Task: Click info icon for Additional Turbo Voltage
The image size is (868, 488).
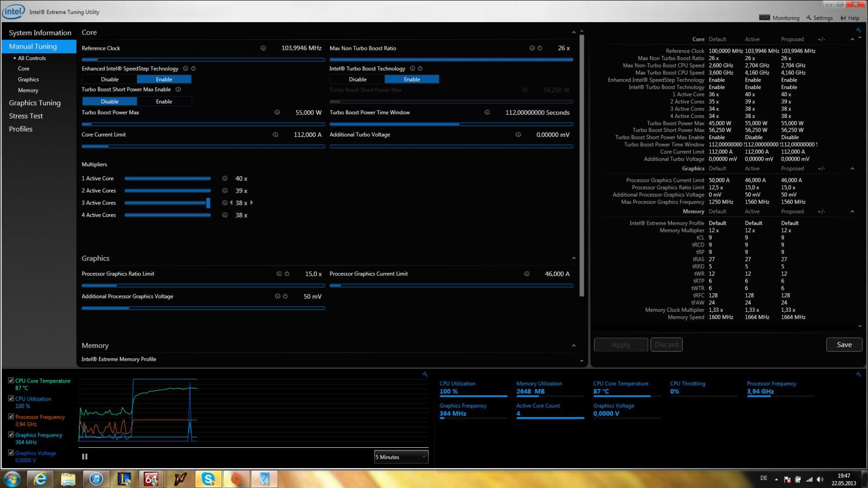Action: point(518,135)
